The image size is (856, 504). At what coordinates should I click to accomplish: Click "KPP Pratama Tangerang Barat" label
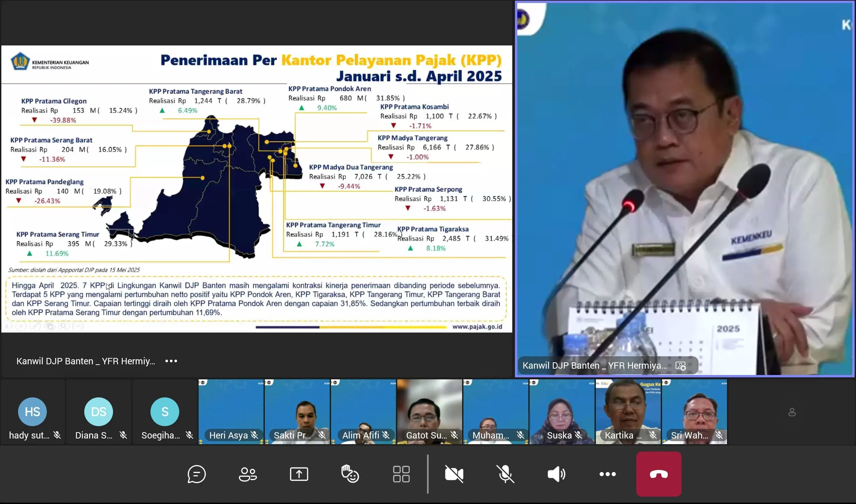click(x=196, y=92)
